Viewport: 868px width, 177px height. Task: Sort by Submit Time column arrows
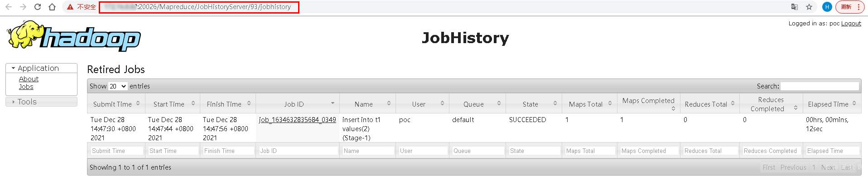pos(138,103)
